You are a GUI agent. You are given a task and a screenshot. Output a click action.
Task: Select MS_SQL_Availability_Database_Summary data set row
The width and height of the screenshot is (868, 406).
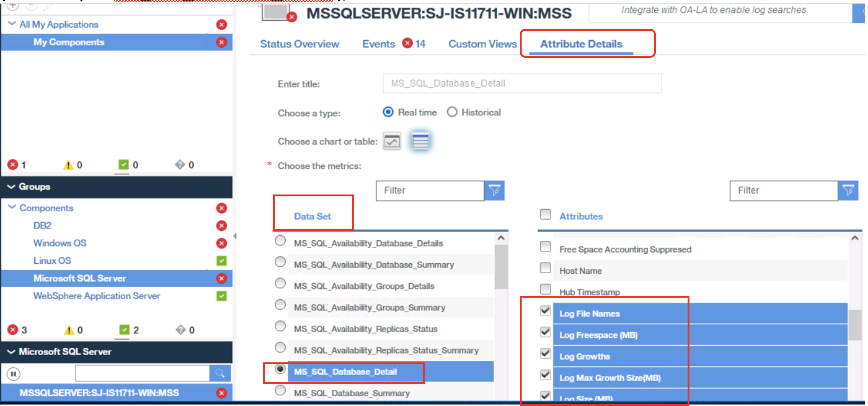(391, 265)
